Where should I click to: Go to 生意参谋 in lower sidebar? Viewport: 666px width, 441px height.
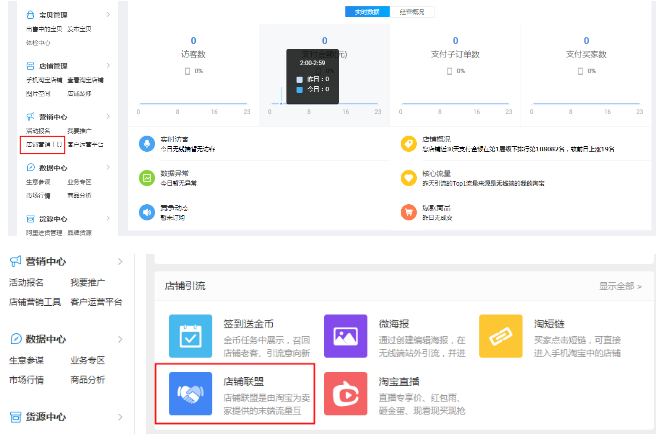point(29,360)
